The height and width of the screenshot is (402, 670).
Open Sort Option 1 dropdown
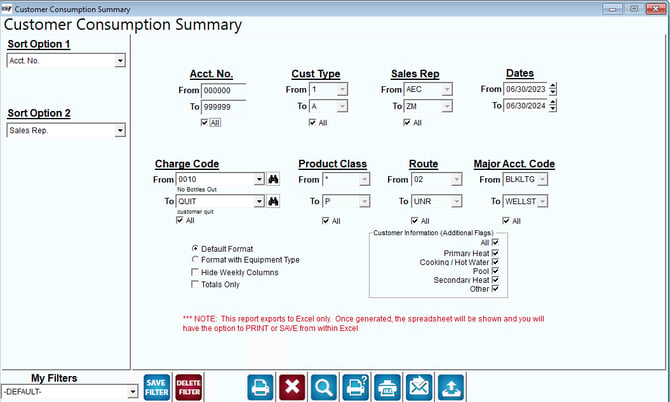tap(120, 61)
